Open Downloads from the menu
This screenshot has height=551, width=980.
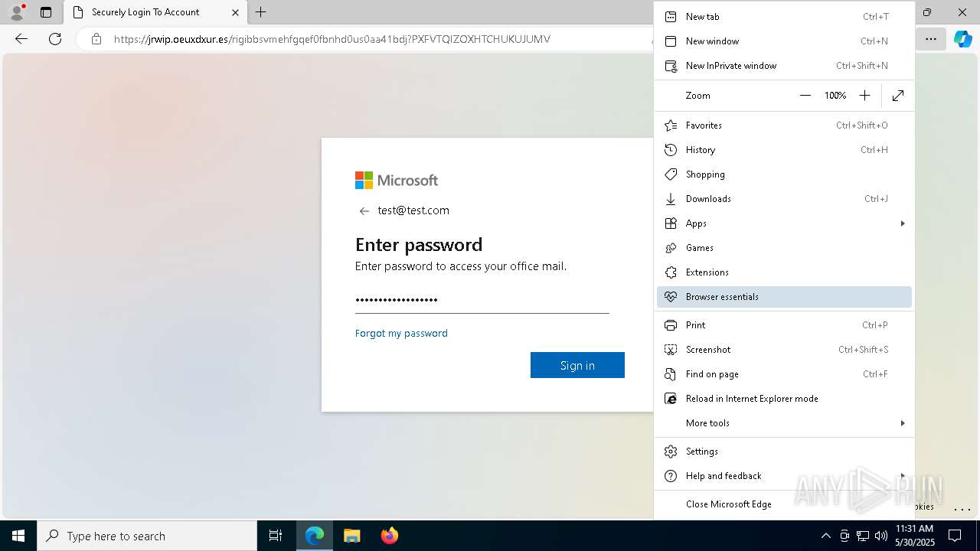point(784,199)
